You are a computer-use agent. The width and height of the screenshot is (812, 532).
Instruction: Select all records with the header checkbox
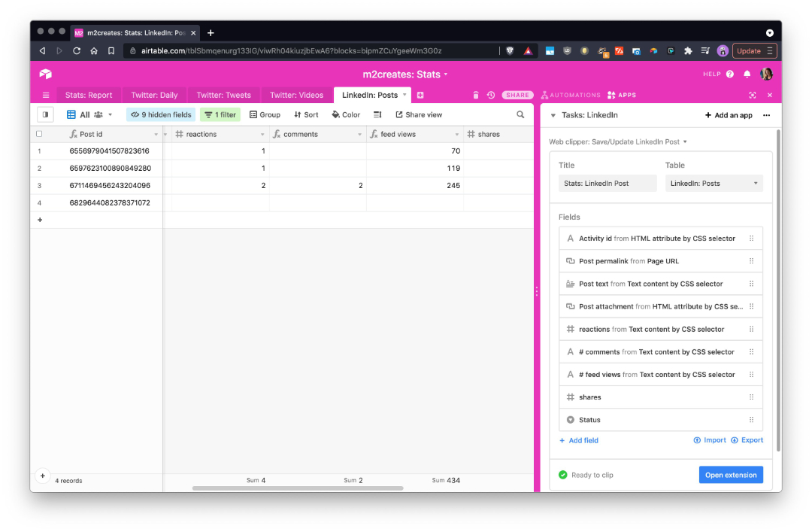[40, 133]
